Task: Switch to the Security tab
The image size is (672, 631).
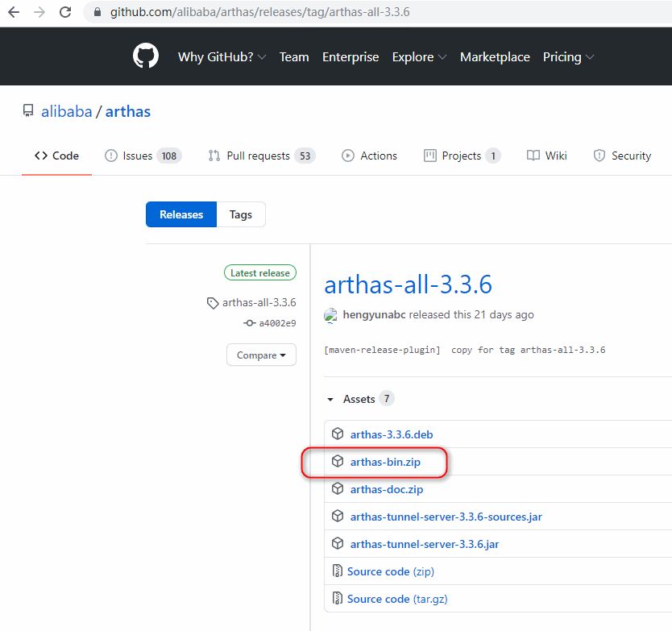Action: [622, 156]
